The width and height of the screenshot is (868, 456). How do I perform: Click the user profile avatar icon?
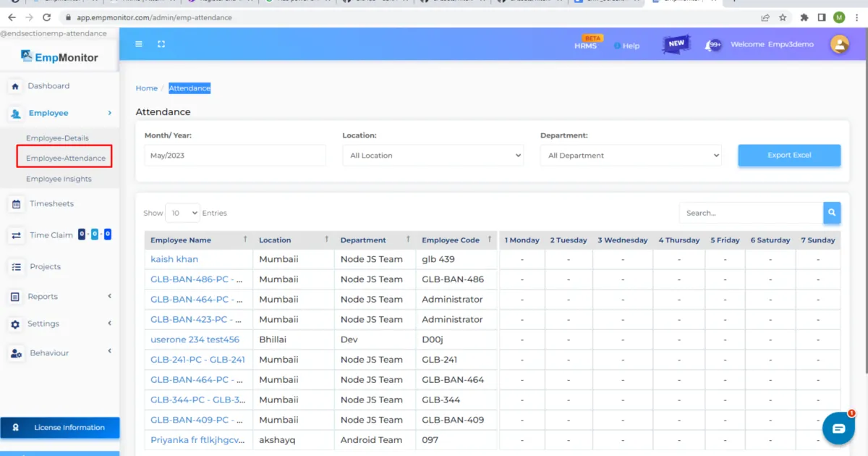839,45
